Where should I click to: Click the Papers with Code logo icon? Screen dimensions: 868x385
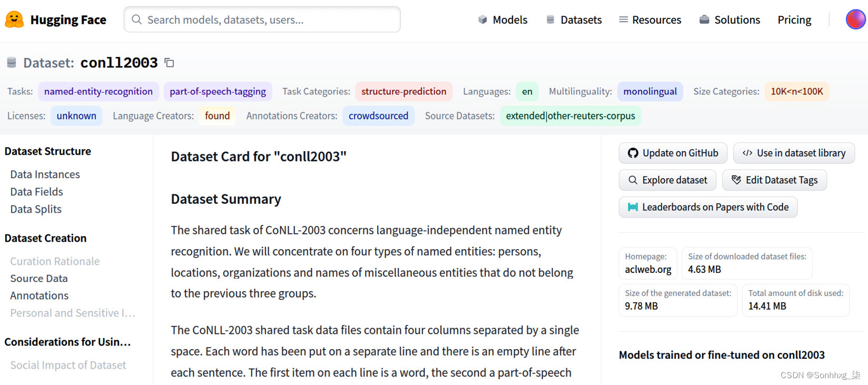coord(633,207)
